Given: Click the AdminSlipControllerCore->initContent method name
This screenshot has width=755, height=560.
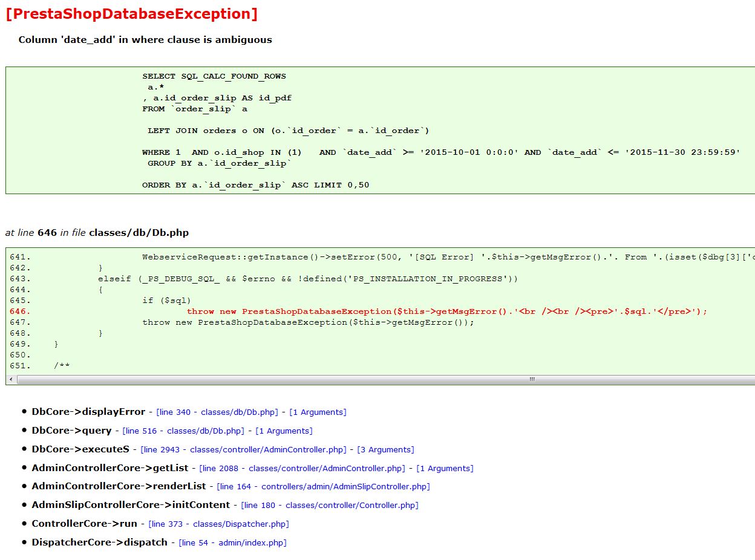Looking at the screenshot, I should (131, 505).
